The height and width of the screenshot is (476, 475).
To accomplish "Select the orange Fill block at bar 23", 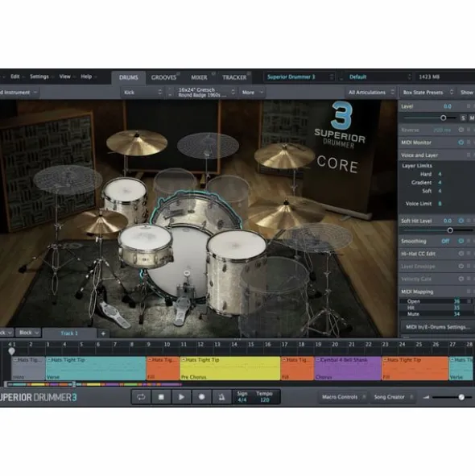I will pyautogui.click(x=415, y=368).
